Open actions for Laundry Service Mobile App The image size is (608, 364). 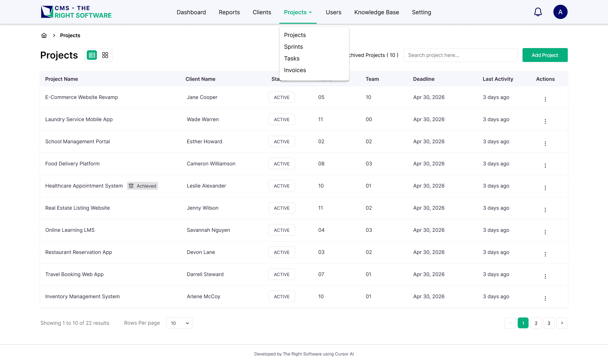[x=545, y=121]
